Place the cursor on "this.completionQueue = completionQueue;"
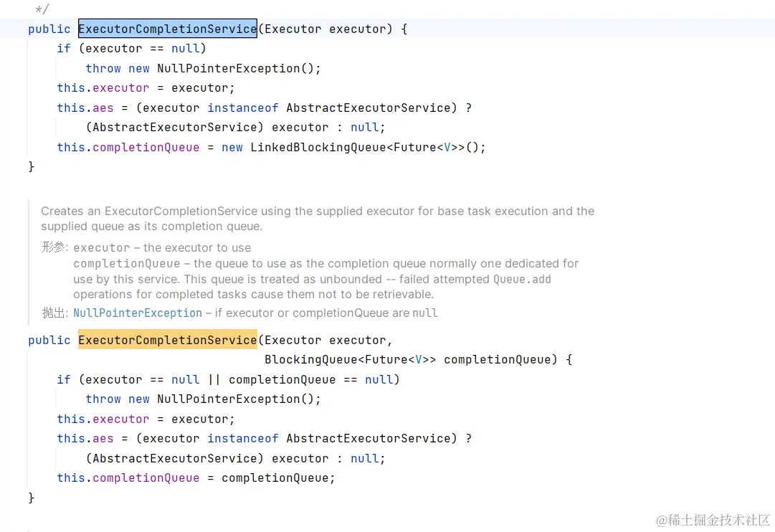 click(196, 478)
